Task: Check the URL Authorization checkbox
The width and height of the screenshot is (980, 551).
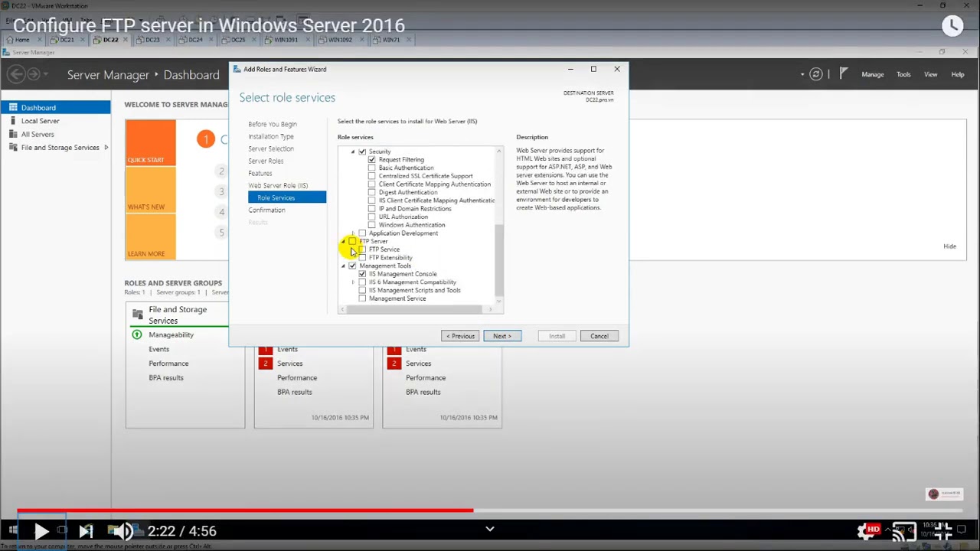Action: [372, 217]
